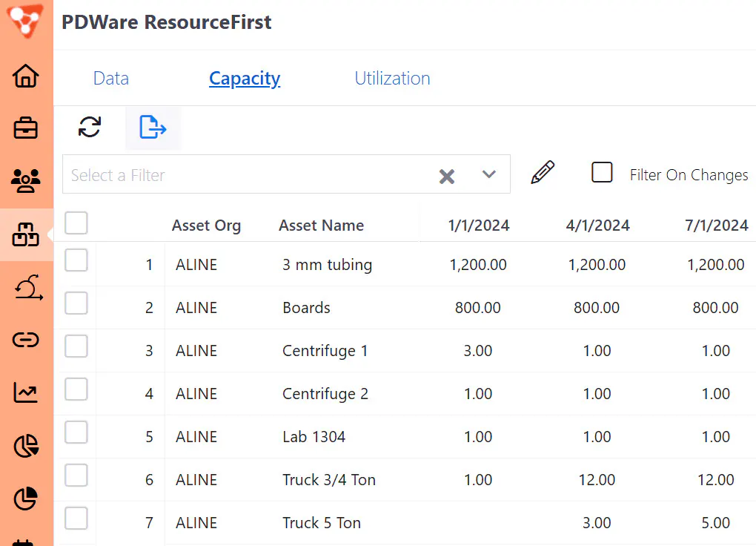Enable the Filter On Changes checkbox
Image resolution: width=756 pixels, height=546 pixels.
pyautogui.click(x=602, y=172)
